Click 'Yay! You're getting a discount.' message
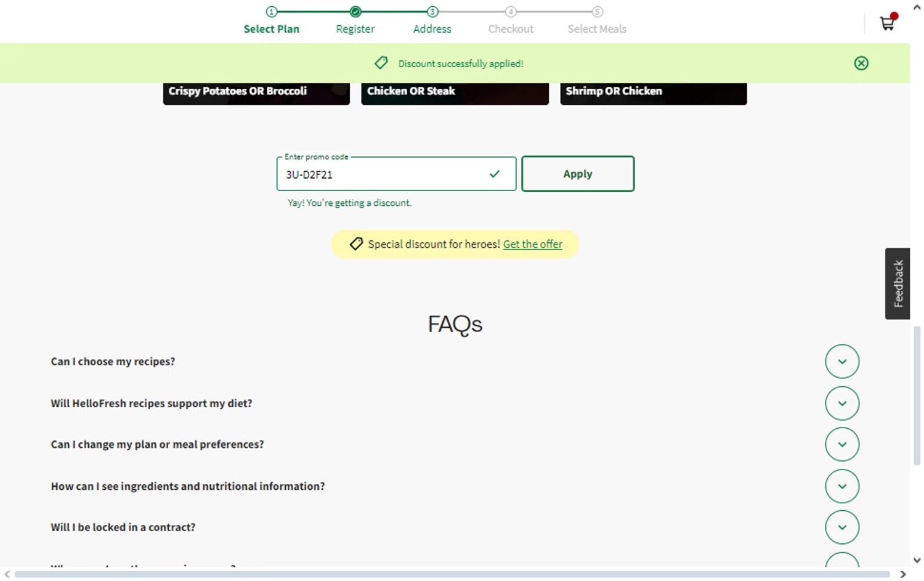924x581 pixels. coord(349,203)
